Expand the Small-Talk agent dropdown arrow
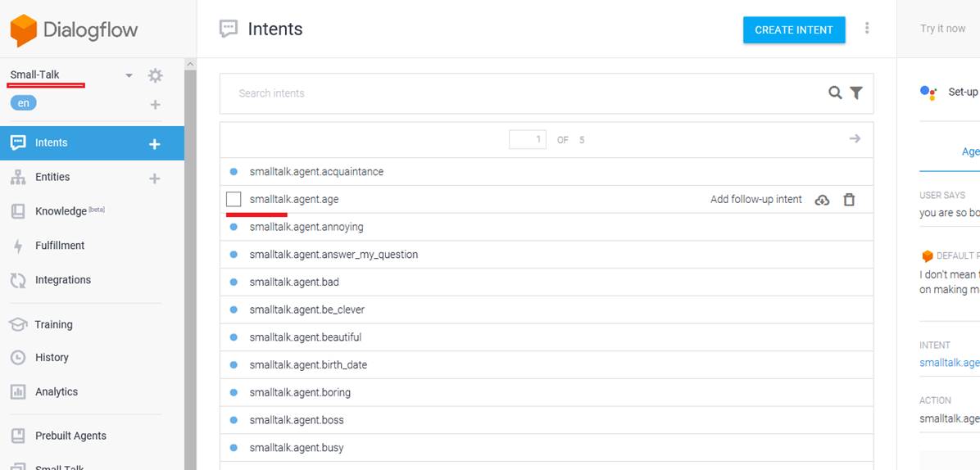The width and height of the screenshot is (980, 470). (129, 75)
